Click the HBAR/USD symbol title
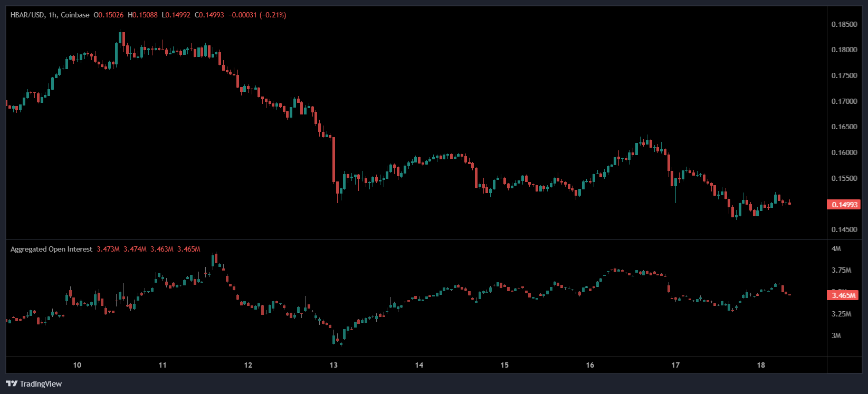This screenshot has height=394, width=868. (27, 15)
